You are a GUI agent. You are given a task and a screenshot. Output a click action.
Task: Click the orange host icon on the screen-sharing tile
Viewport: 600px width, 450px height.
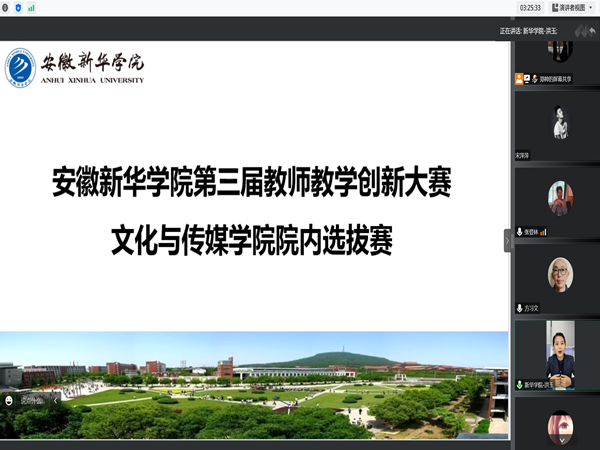click(519, 78)
